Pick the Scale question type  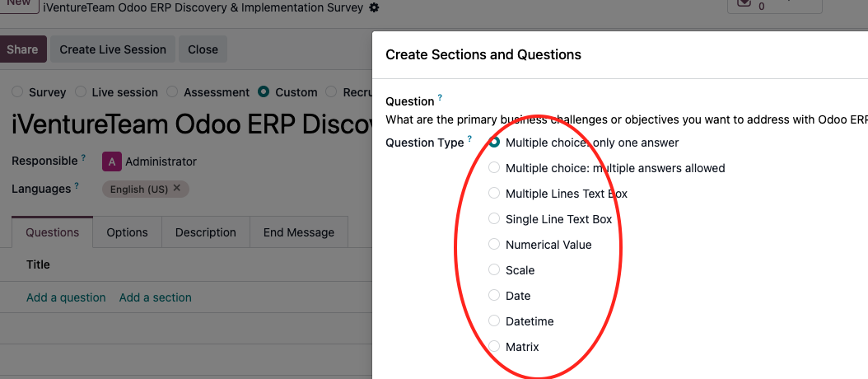pyautogui.click(x=494, y=270)
